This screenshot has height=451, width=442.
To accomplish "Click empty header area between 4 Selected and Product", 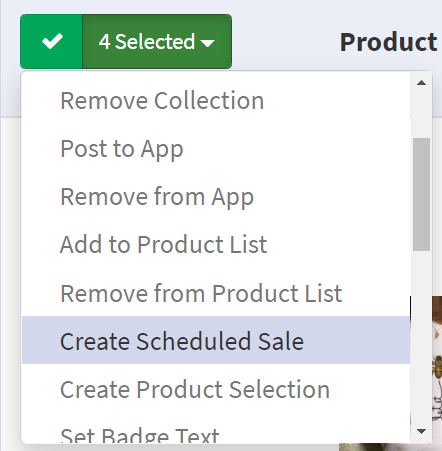I will click(x=286, y=42).
